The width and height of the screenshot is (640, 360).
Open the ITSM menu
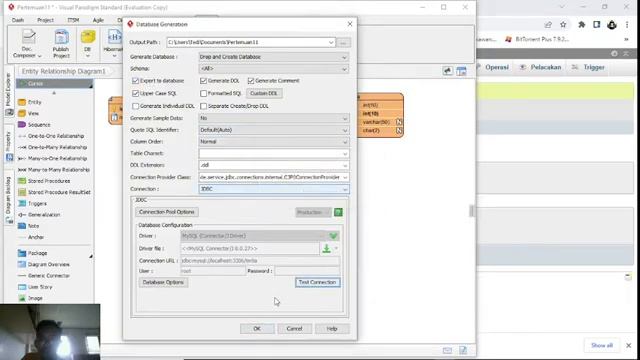[x=73, y=20]
